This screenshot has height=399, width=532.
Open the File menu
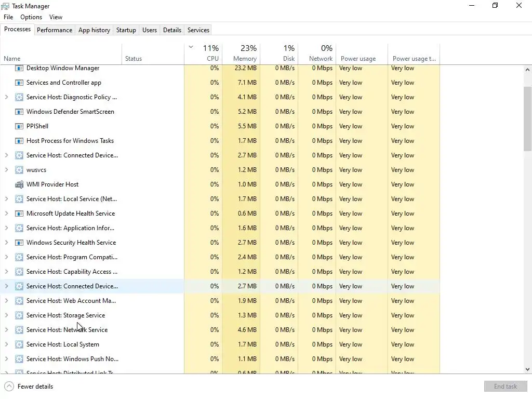(8, 17)
